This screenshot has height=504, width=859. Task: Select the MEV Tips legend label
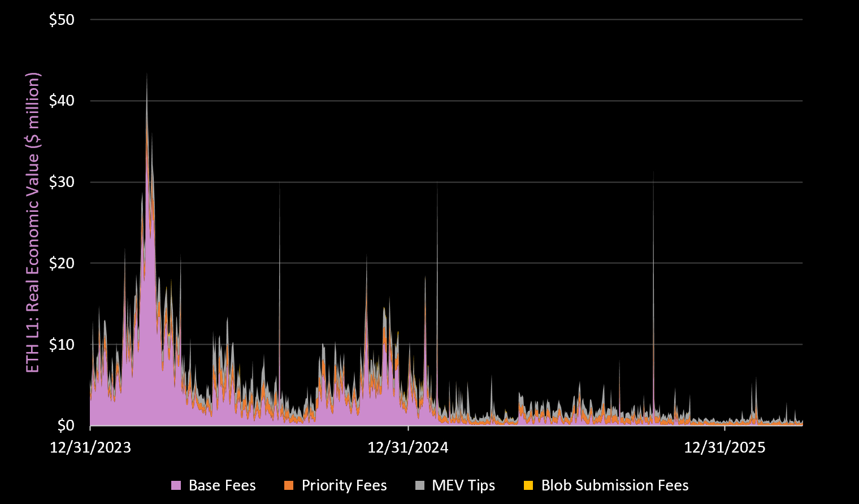[463, 485]
